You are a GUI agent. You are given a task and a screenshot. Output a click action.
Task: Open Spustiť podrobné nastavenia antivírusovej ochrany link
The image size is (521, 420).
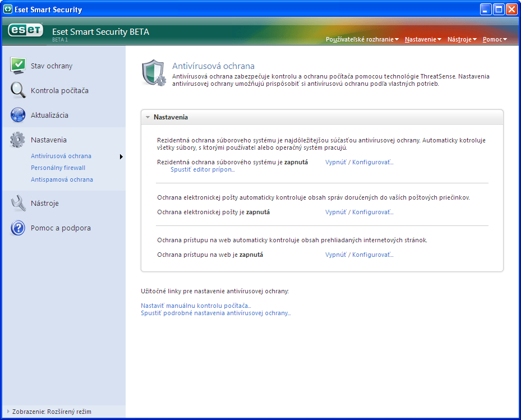click(216, 313)
